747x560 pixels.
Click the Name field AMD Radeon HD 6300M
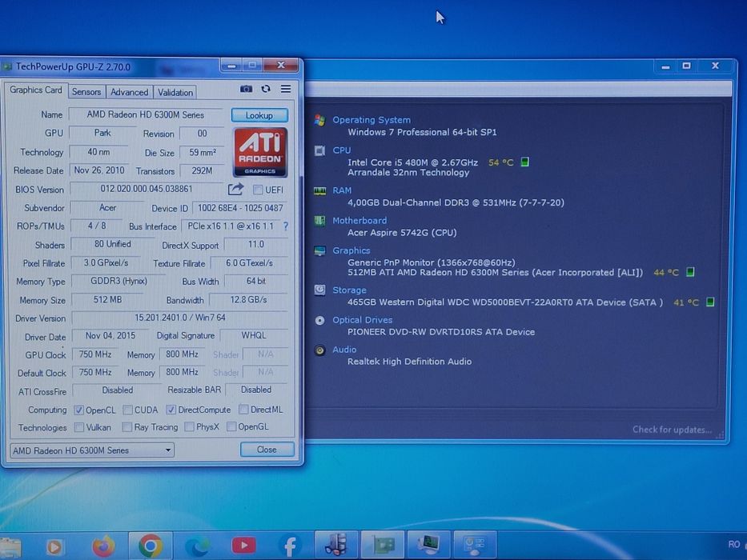[x=146, y=114]
